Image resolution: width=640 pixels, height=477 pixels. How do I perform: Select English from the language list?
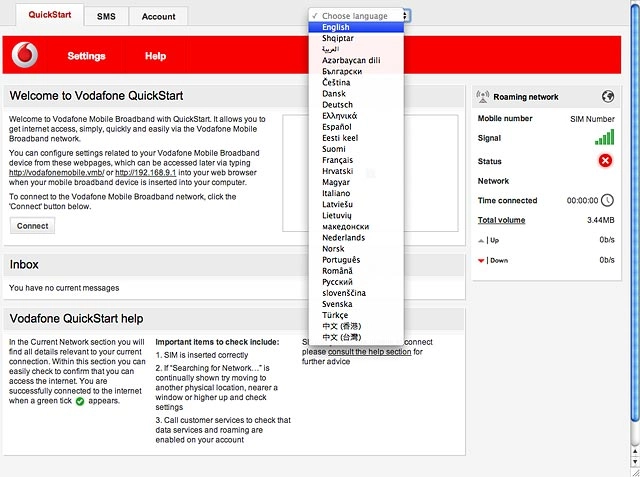point(356,27)
